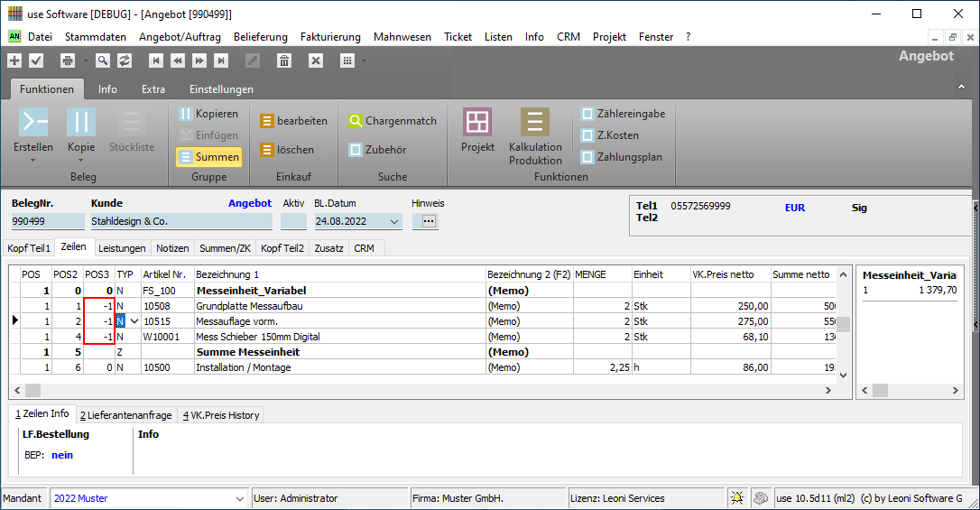Viewport: 980px width, 510px height.
Task: Click the line grid horizontal scrollbar
Action: pos(424,390)
